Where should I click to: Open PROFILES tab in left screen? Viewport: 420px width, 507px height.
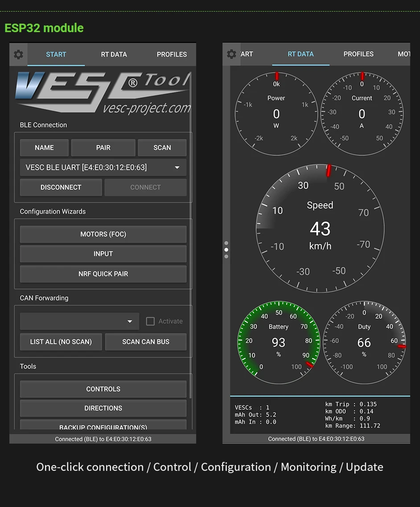pos(172,54)
